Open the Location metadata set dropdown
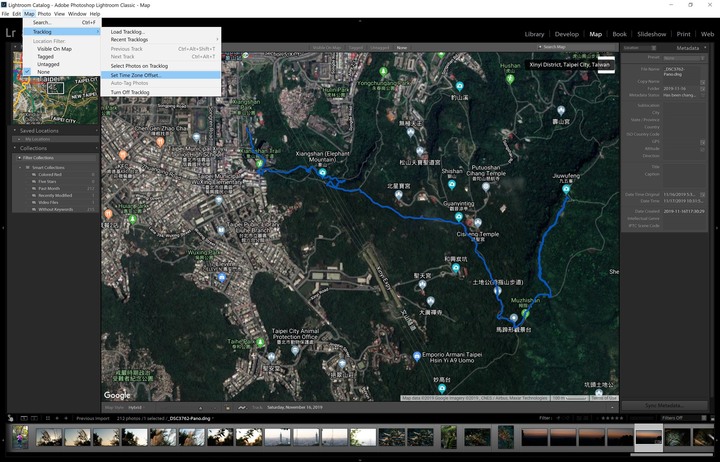This screenshot has height=462, width=720. [x=640, y=48]
